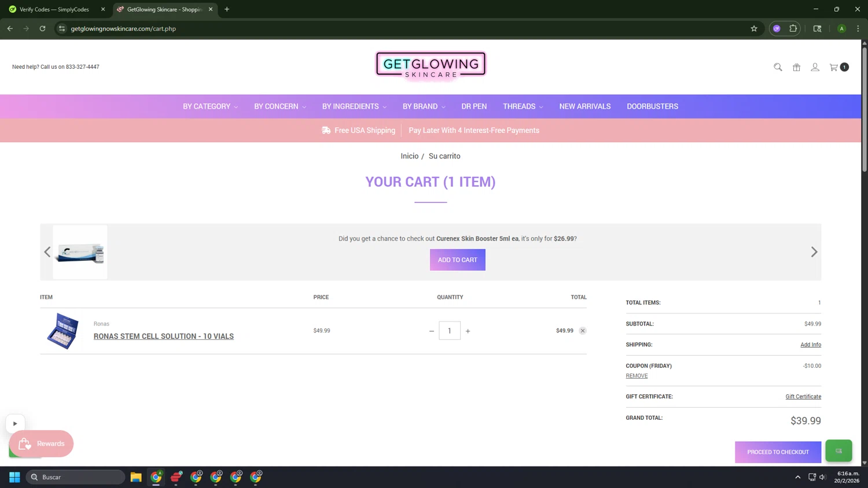Viewport: 868px width, 488px height.
Task: Open volume control in system tray
Action: pyautogui.click(x=822, y=477)
